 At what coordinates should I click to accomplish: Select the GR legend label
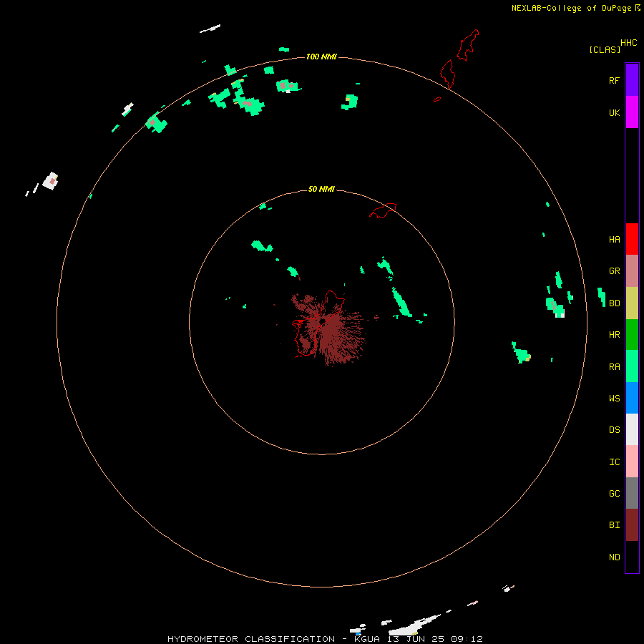(614, 271)
